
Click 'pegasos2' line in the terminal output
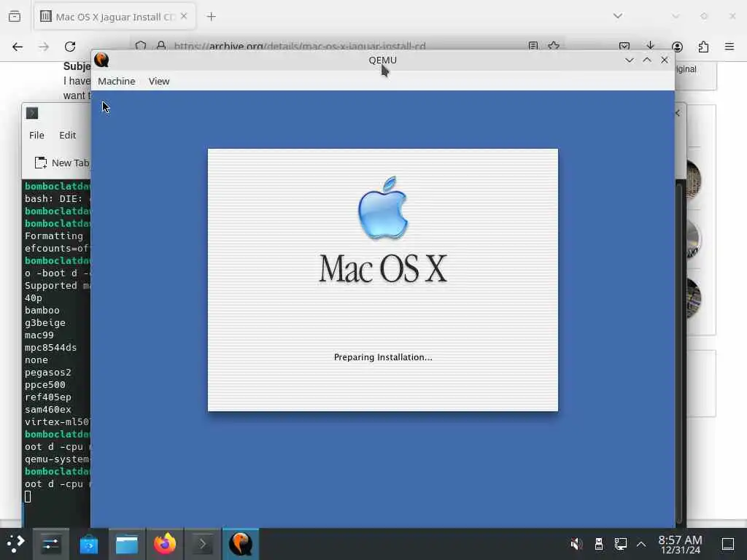[47, 373]
